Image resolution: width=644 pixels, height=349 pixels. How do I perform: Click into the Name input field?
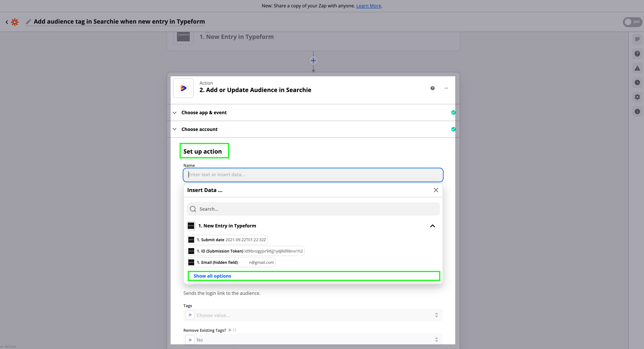[x=313, y=175]
